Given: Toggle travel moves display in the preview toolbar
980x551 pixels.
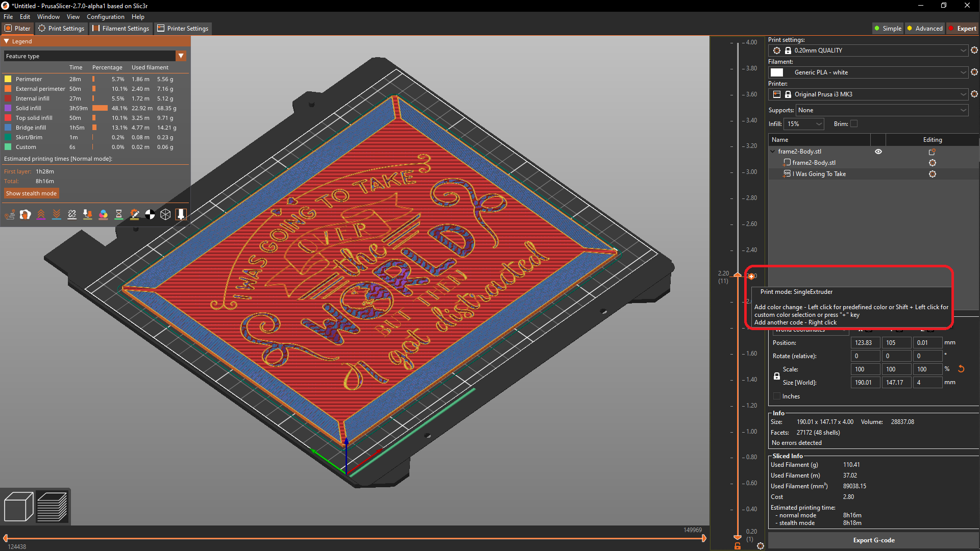Looking at the screenshot, I should pos(10,214).
